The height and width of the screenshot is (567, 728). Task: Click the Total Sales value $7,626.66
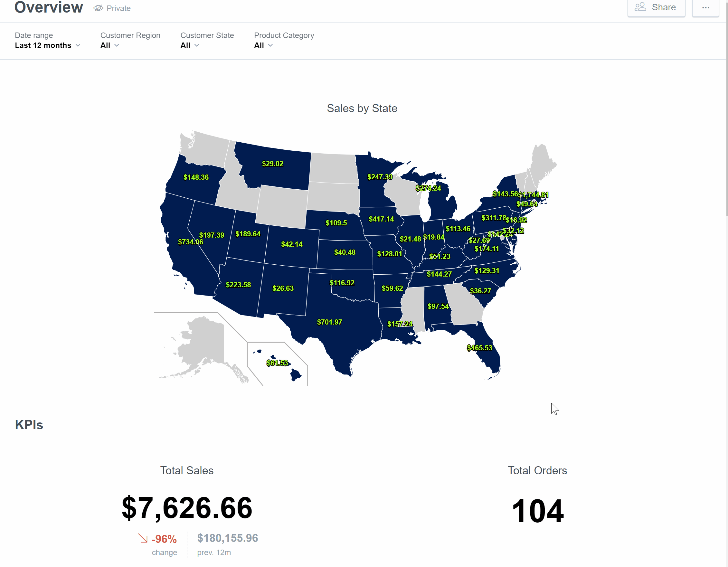click(187, 508)
